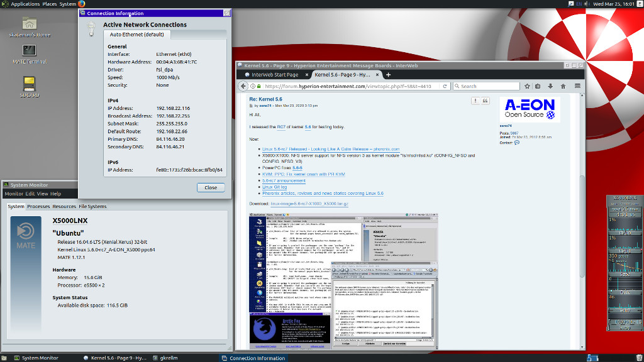644x362 pixels.
Task: Switch to Processes tab in System Monitor
Action: 38,206
